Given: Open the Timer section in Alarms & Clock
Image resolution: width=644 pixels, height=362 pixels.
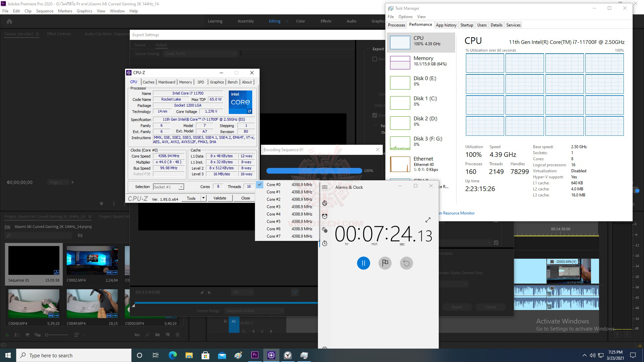Looking at the screenshot, I should point(325,203).
